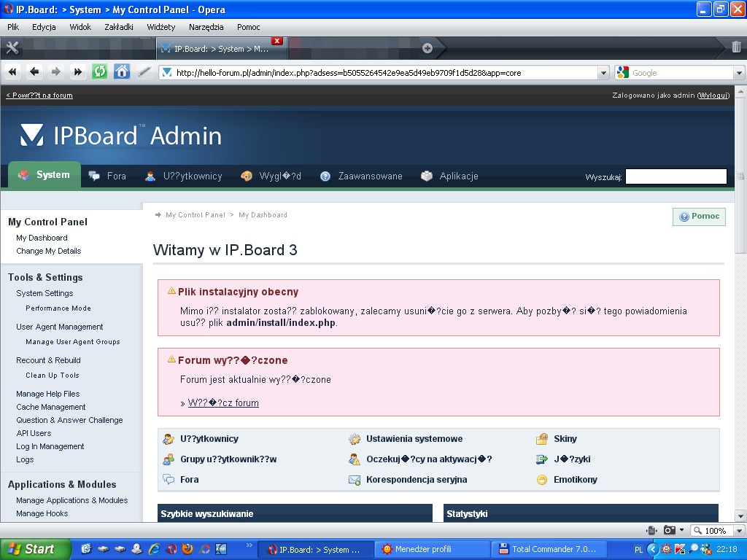The height and width of the screenshot is (560, 747).
Task: Click the Emotikony smiley icon
Action: pyautogui.click(x=541, y=480)
